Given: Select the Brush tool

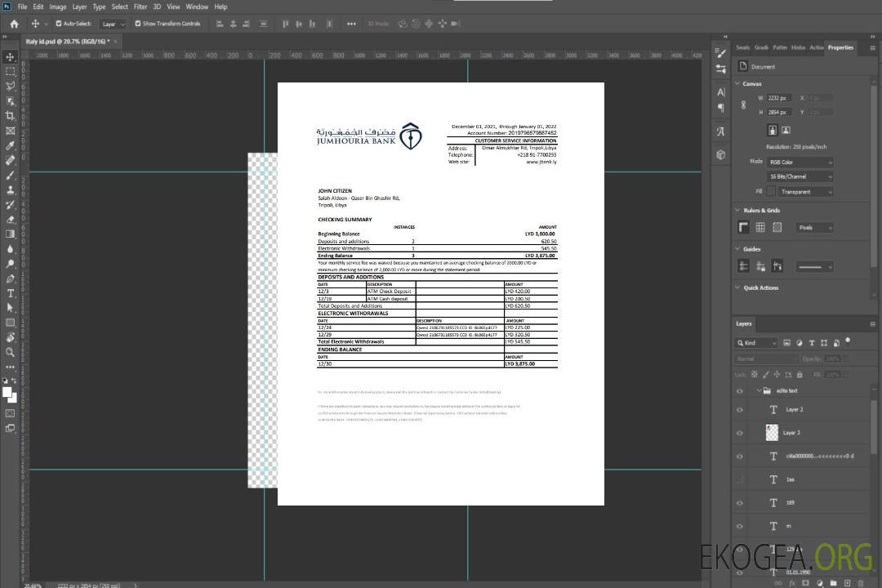Looking at the screenshot, I should (11, 175).
